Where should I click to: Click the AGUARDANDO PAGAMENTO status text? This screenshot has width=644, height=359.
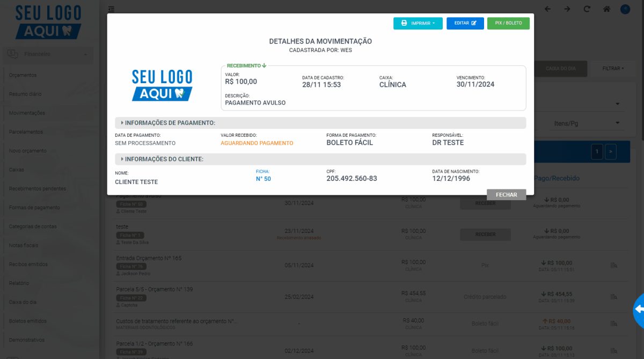click(257, 143)
